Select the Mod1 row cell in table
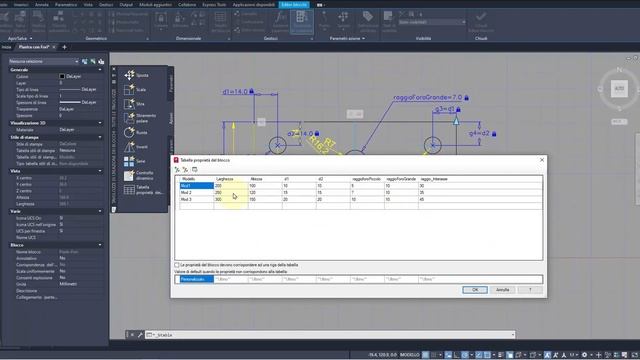The image size is (640, 360). click(x=197, y=186)
